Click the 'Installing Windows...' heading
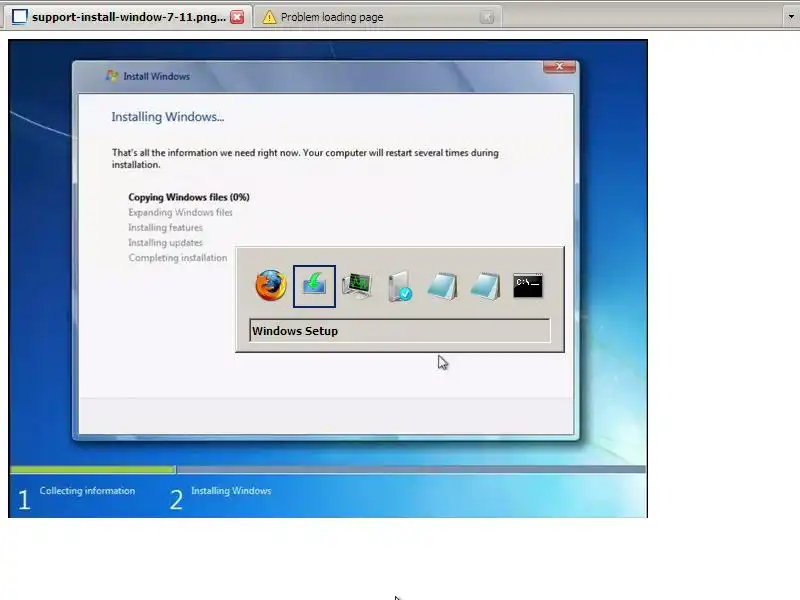 click(x=168, y=117)
